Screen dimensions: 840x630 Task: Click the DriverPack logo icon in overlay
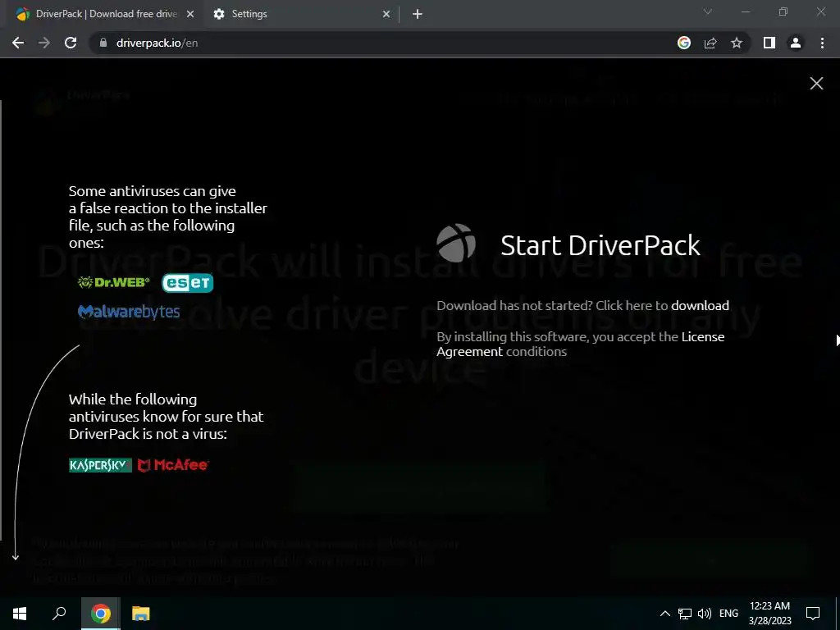tap(456, 243)
